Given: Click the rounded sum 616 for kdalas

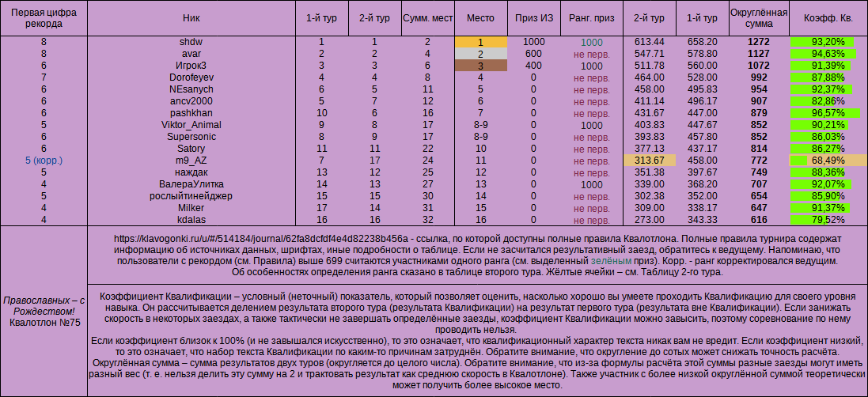Looking at the screenshot, I should (759, 220).
